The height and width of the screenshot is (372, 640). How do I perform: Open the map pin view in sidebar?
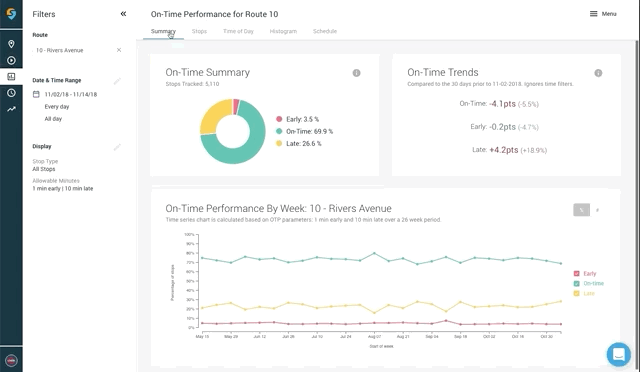pos(11,44)
